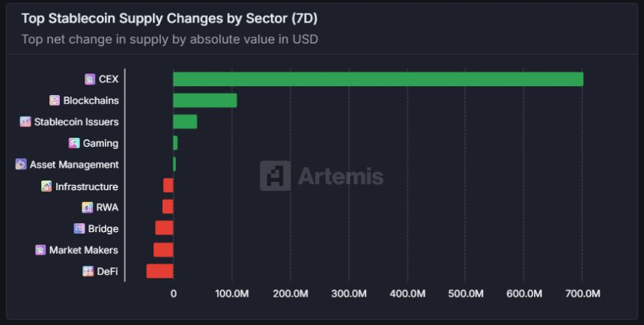Click the Infrastructure sector icon
Image resolution: width=644 pixels, height=325 pixels.
[46, 186]
